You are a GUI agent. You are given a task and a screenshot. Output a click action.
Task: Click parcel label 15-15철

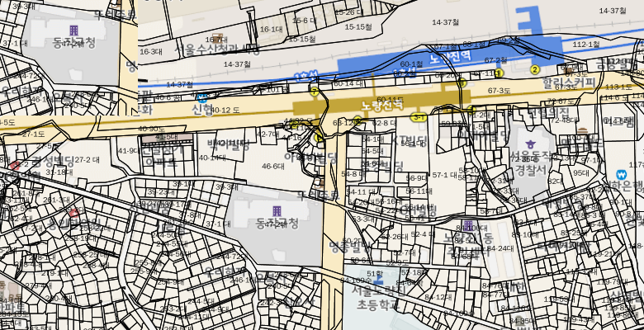(301, 39)
